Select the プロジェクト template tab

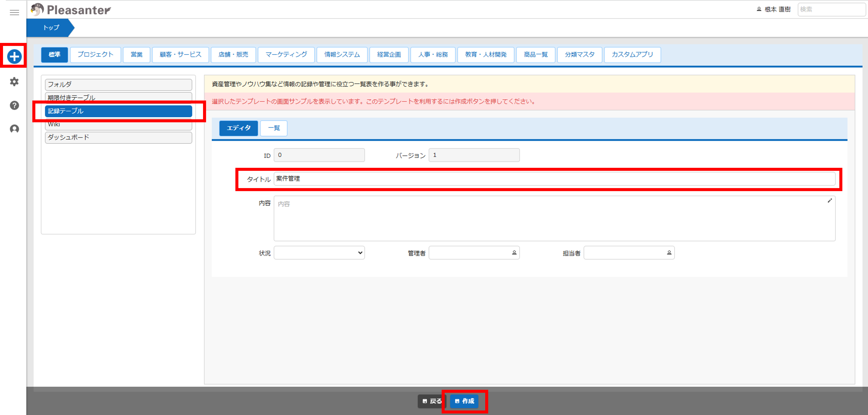coord(95,55)
